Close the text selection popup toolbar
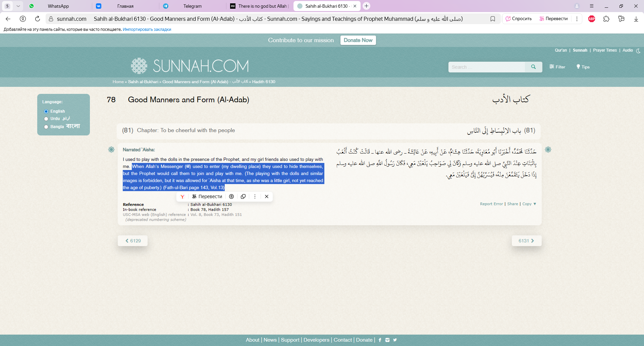 267,196
